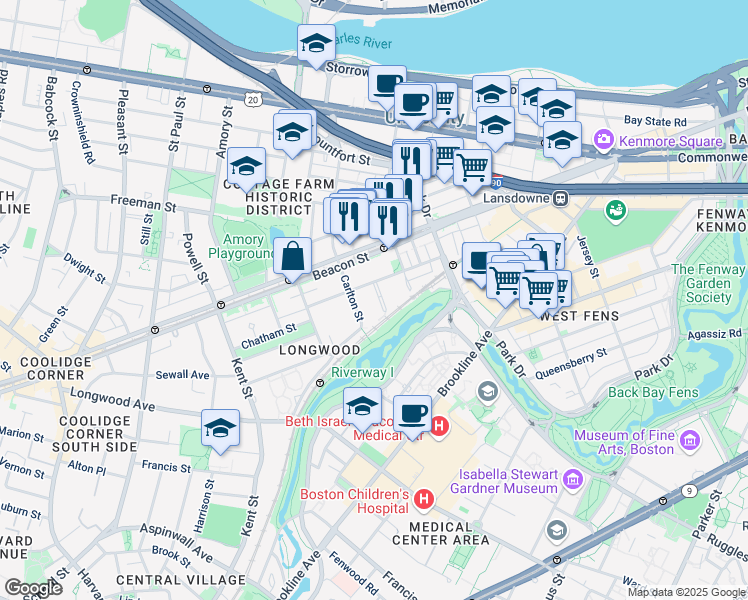Select The Fenway Garden Society label
The height and width of the screenshot is (600, 748).
[x=708, y=283]
